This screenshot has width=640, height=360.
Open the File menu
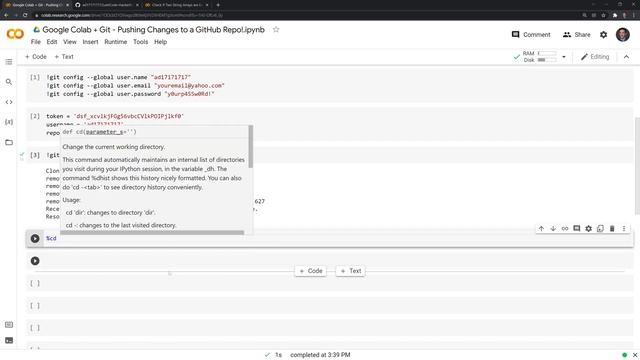(x=36, y=42)
